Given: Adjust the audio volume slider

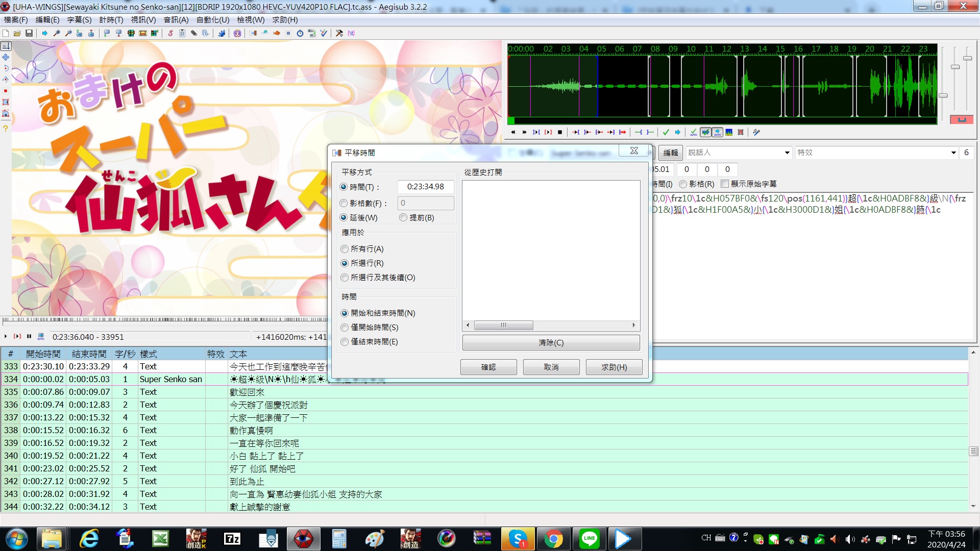Looking at the screenshot, I should tap(968, 58).
